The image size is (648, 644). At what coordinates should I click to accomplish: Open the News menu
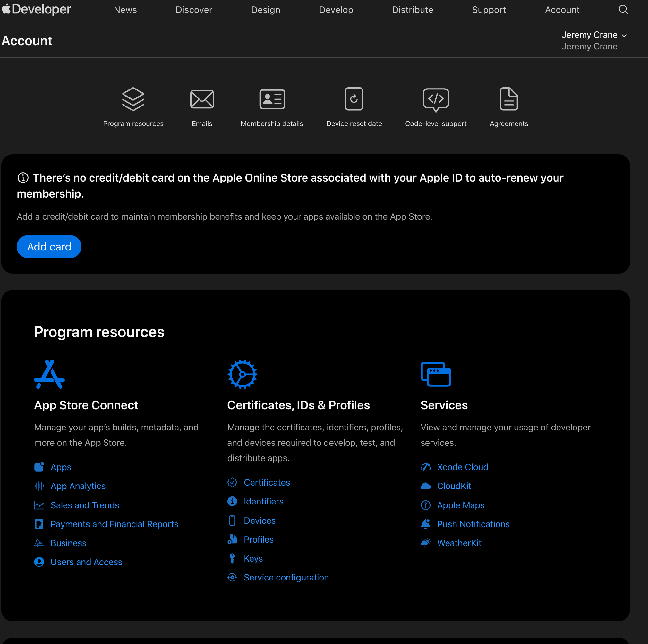click(125, 10)
